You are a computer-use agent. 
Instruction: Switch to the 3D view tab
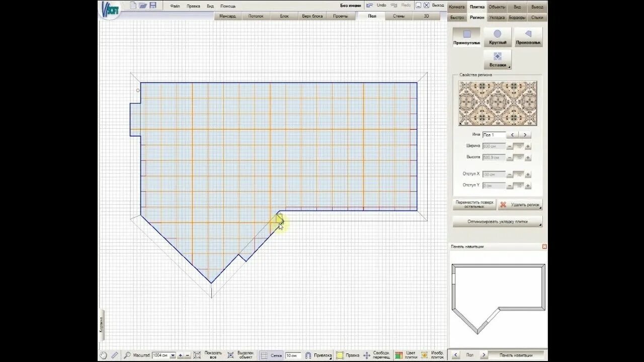click(426, 16)
